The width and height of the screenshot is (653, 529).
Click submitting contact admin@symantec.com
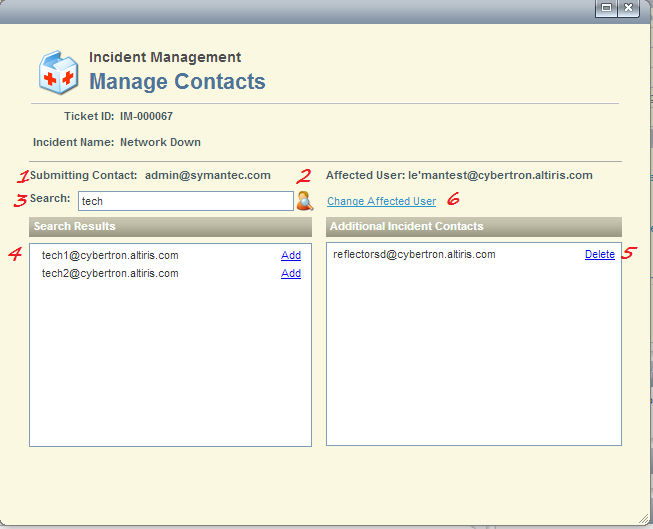click(x=207, y=175)
